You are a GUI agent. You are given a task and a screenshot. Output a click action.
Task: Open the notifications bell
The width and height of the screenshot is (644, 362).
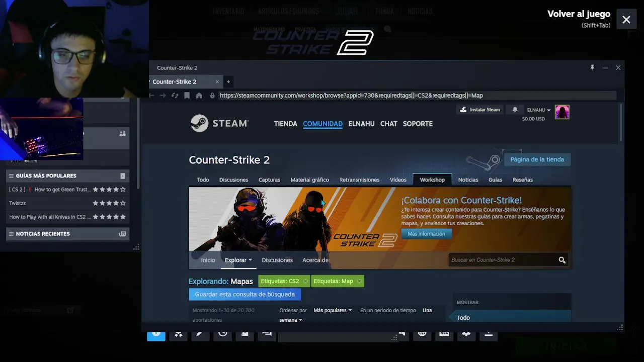coord(515,110)
